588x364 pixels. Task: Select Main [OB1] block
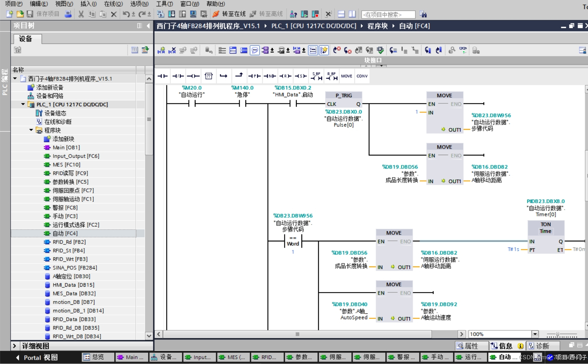pos(66,147)
